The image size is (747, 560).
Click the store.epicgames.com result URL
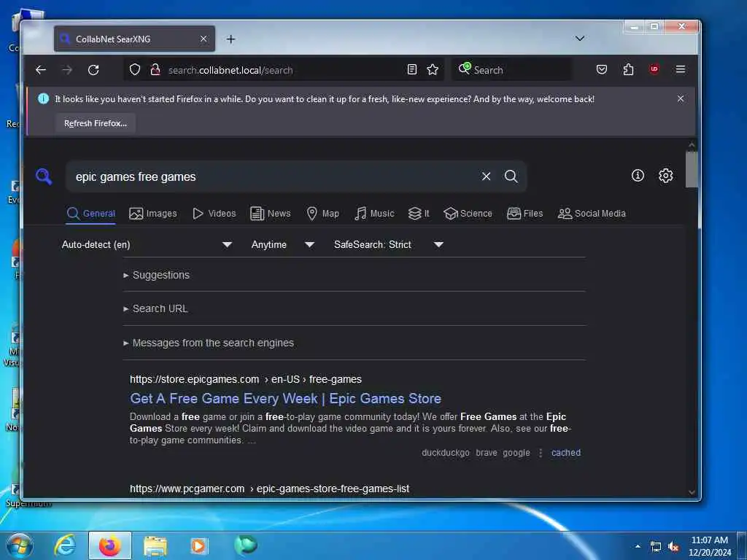pos(245,379)
